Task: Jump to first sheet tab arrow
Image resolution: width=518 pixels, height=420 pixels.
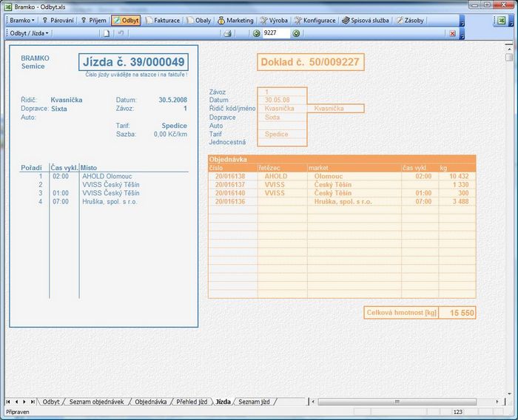Action: (x=8, y=402)
